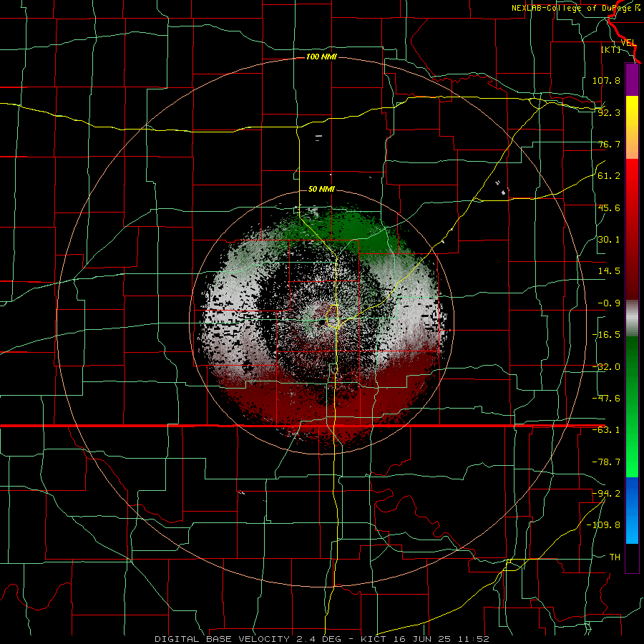Click the 76.7 legend value
The image size is (644, 644).
coord(609,144)
